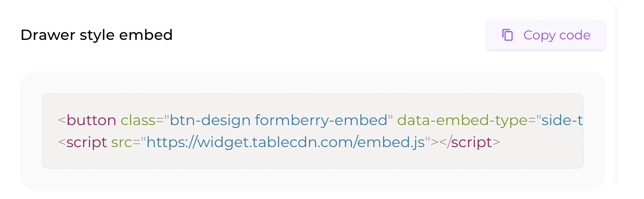Click the copy clipboard icon

(507, 35)
